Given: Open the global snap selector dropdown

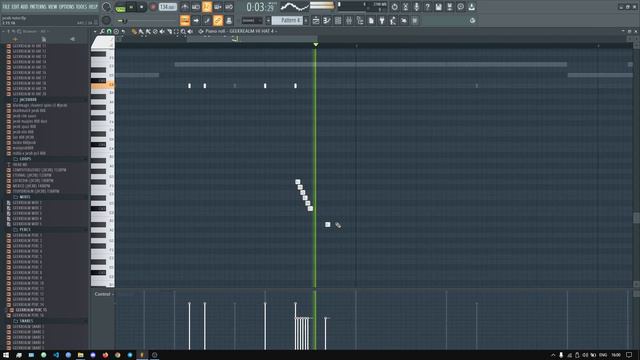Looking at the screenshot, I should [x=252, y=20].
